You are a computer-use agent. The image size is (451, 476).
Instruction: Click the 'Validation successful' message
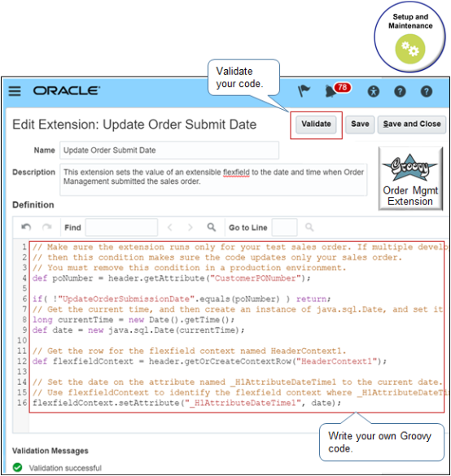(65, 468)
